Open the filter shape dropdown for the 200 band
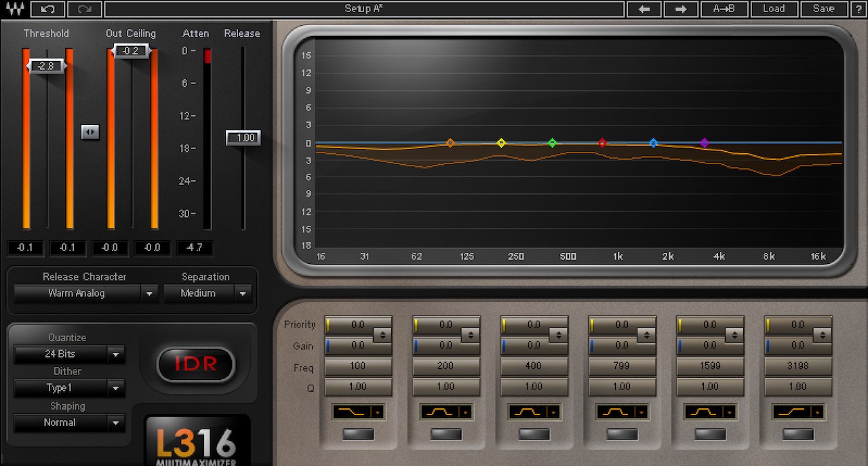 [446, 412]
